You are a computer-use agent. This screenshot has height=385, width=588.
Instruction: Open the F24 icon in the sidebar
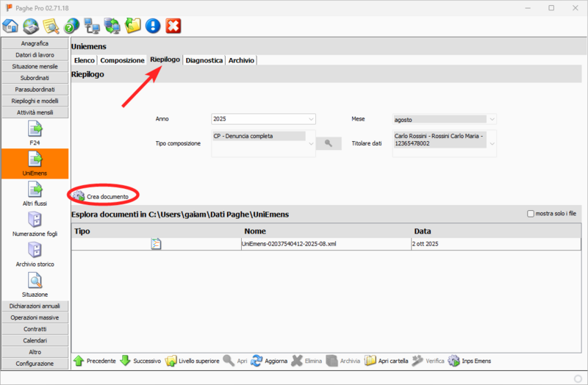point(35,133)
